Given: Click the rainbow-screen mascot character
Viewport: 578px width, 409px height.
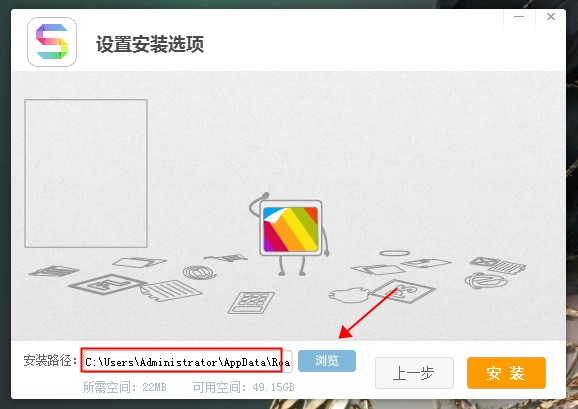Looking at the screenshot, I should click(289, 234).
